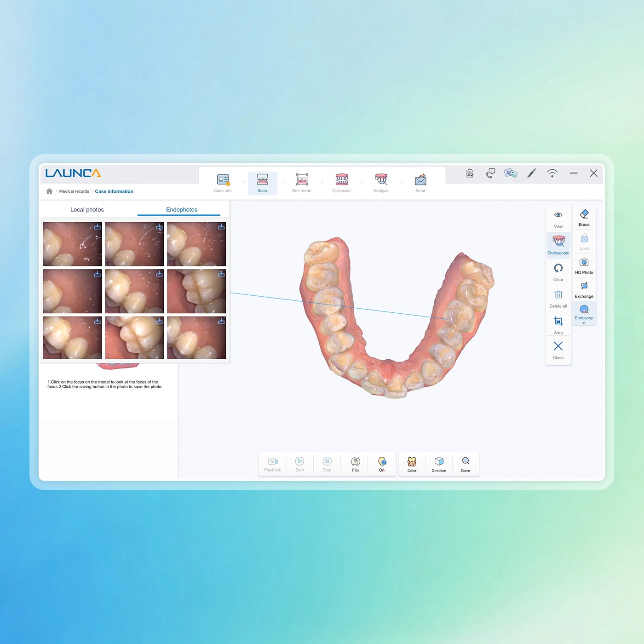Save bottom row left endophoto
Viewport: 644px width, 644px height.
point(98,321)
